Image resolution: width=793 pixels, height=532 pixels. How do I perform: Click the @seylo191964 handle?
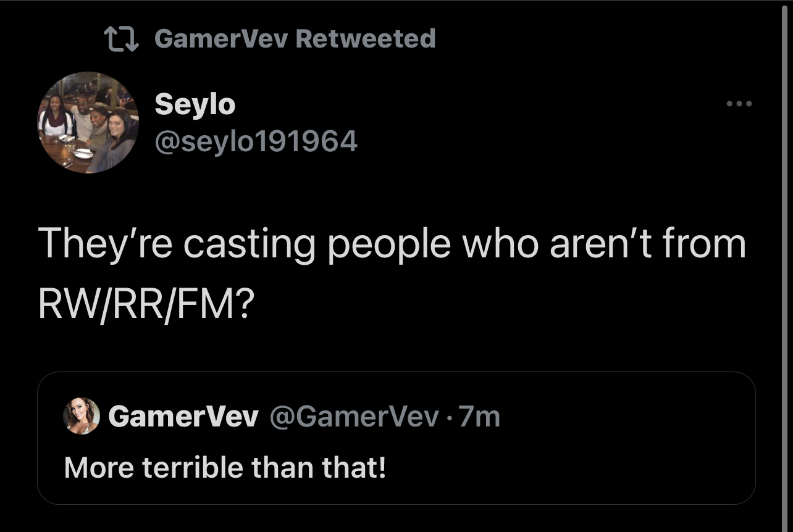[x=256, y=141]
